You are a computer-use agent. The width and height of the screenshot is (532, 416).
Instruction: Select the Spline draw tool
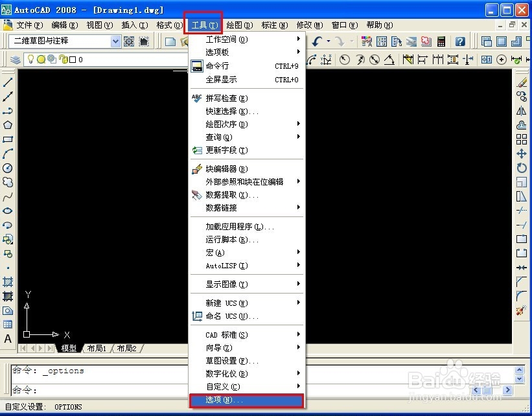click(x=8, y=196)
